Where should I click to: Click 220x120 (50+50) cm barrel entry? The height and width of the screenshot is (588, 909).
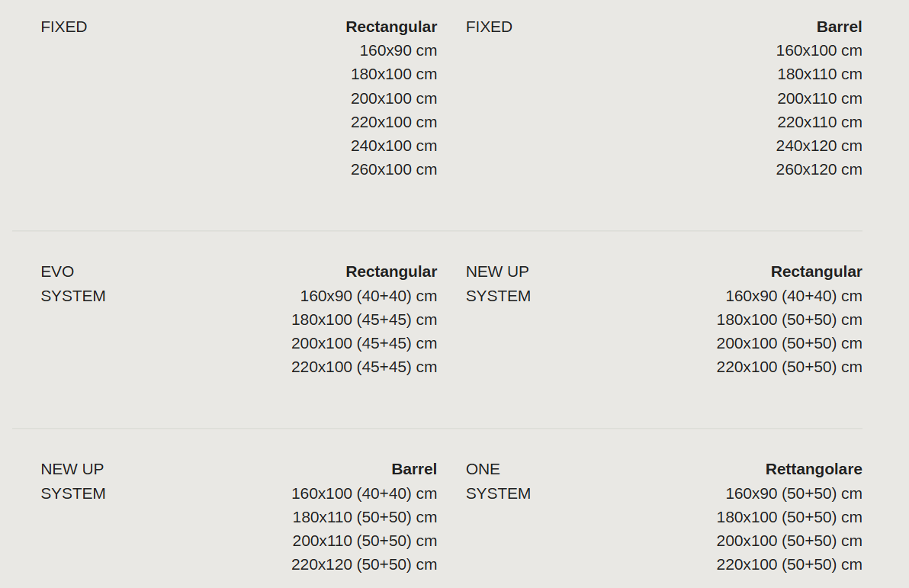[x=364, y=564]
